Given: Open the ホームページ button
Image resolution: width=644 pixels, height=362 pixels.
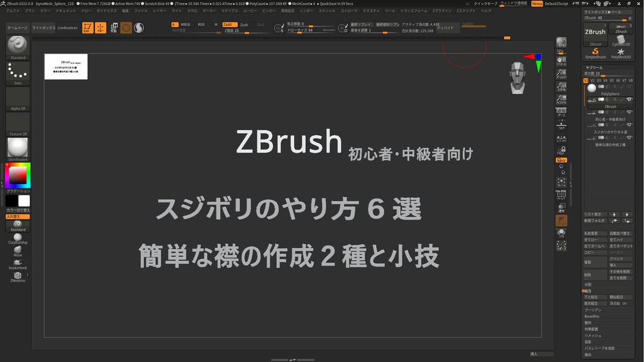Looking at the screenshot, I should point(18,28).
